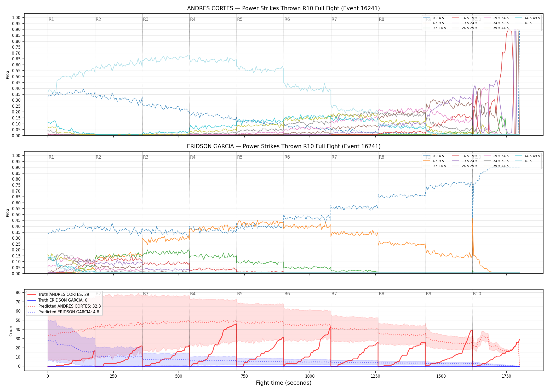Click the R1 round marker in Cortes chart
This screenshot has width=549, height=392.
(51, 19)
